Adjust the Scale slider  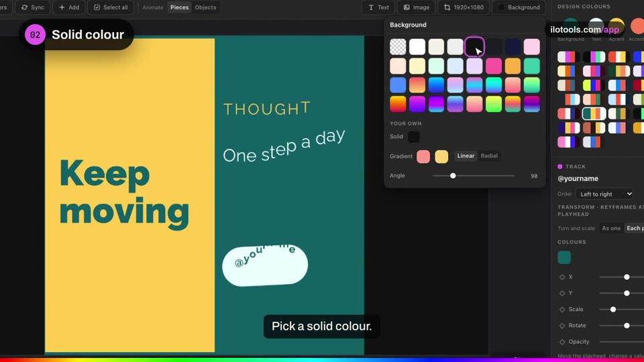(x=621, y=310)
